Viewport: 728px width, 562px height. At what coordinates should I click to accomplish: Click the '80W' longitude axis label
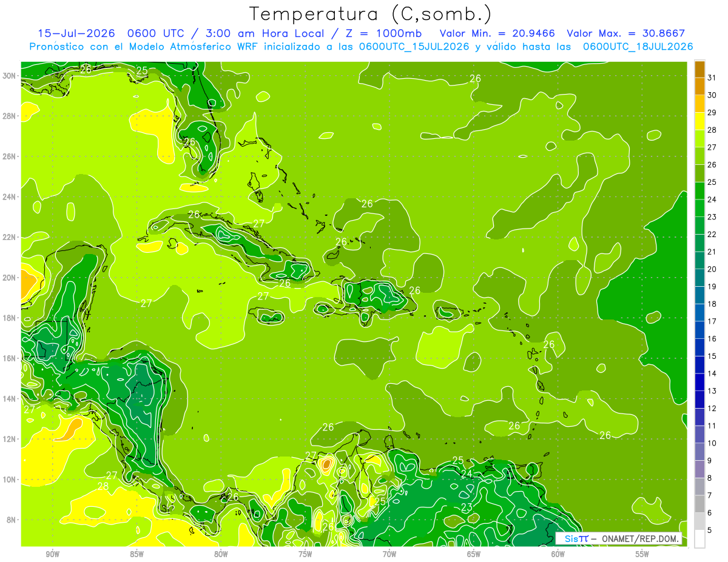221,555
